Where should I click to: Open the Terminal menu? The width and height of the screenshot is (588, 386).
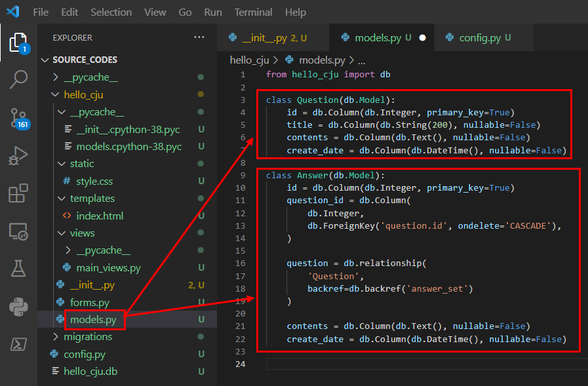(254, 12)
